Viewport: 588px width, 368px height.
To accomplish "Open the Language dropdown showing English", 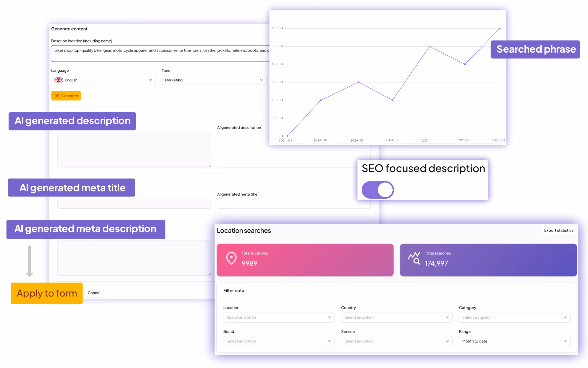I will pos(103,80).
